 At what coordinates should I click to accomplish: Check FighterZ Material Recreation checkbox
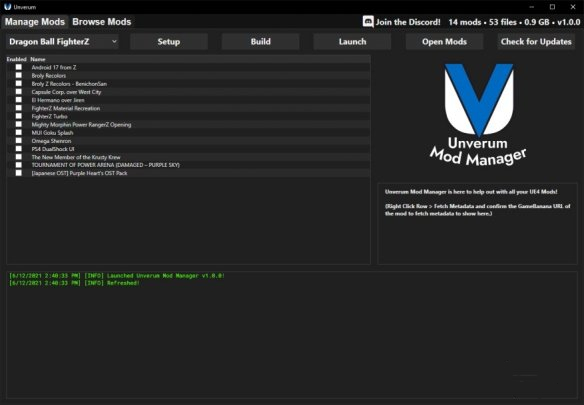[19, 108]
